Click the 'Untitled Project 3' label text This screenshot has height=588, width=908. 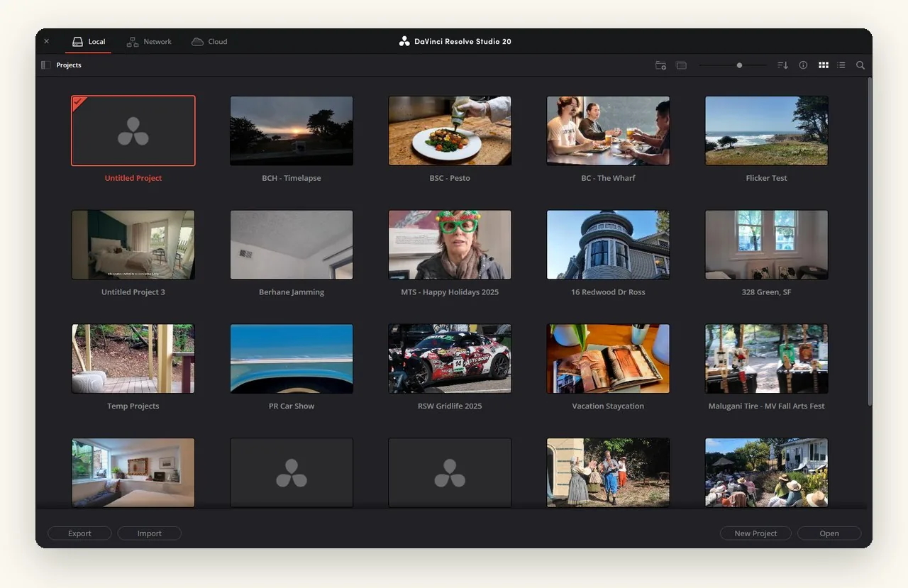pyautogui.click(x=133, y=292)
